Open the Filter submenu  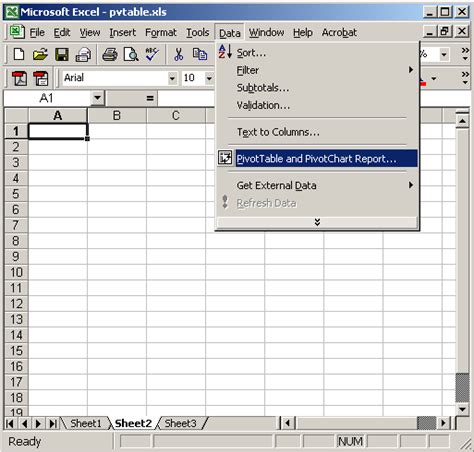[317, 70]
